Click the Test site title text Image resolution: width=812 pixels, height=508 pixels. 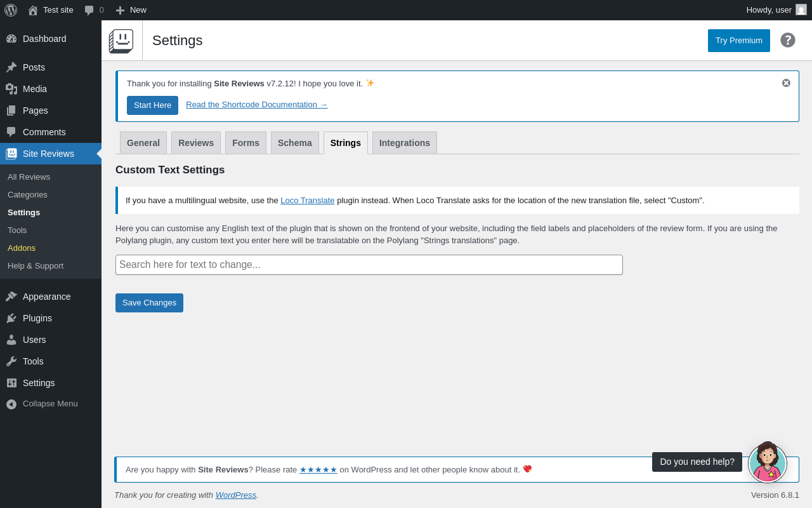58,10
